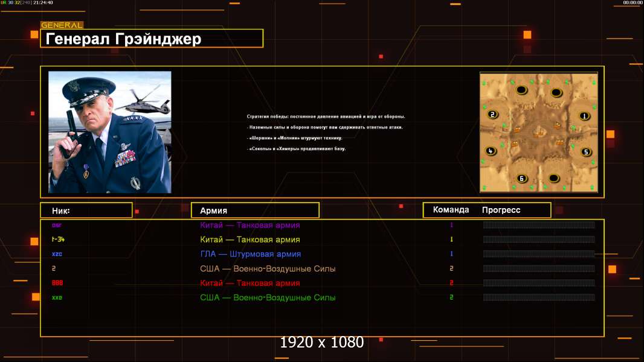Click the 'Прогресс' column label
The width and height of the screenshot is (644, 362).
[501, 210]
